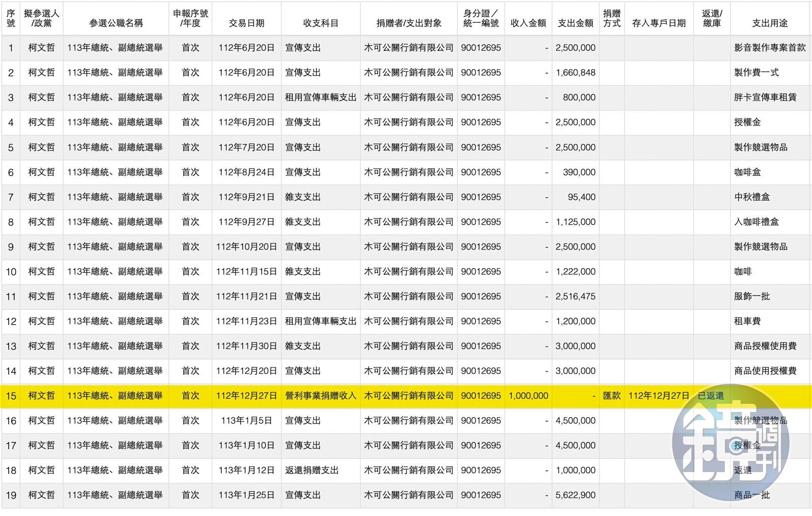The height and width of the screenshot is (516, 812).
Task: Select the date 112年10月20日
Action: [x=246, y=247]
